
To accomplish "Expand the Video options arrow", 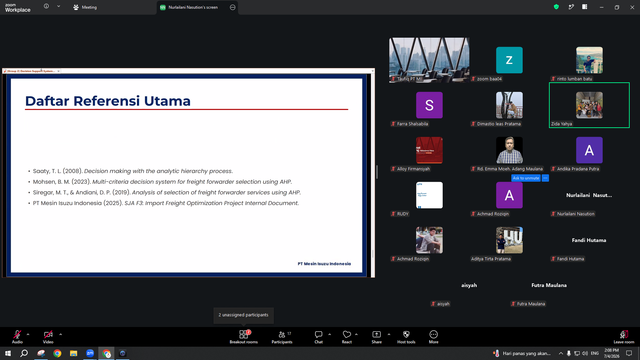I will point(60,334).
